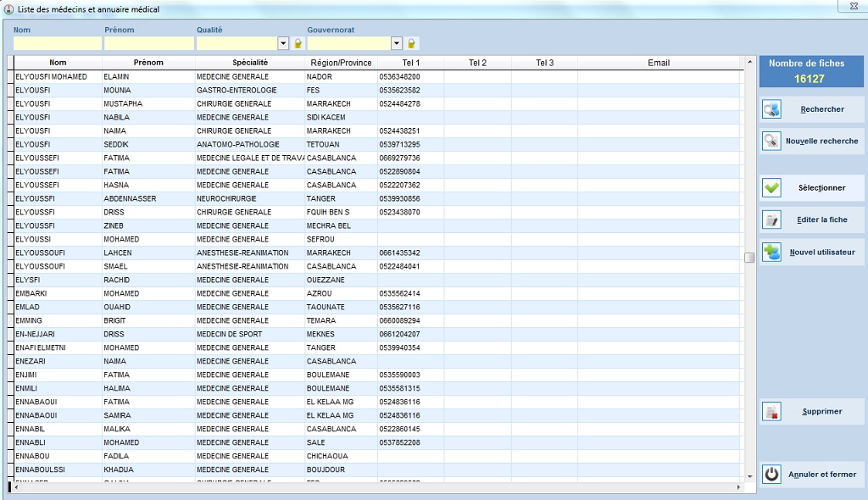Click the Nouvel utilisateur plus icon
The height and width of the screenshot is (500, 868).
(x=771, y=253)
